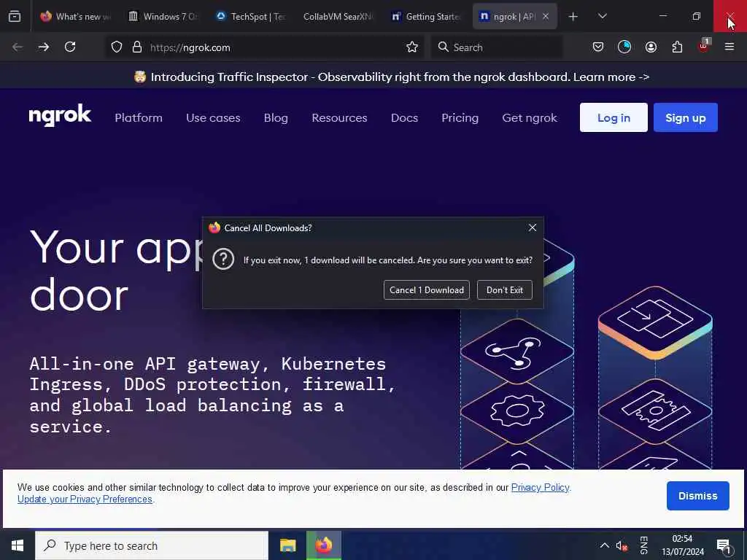Viewport: 747px width, 560px height.
Task: Open the uBlock Origin extension icon
Action: [x=704, y=46]
